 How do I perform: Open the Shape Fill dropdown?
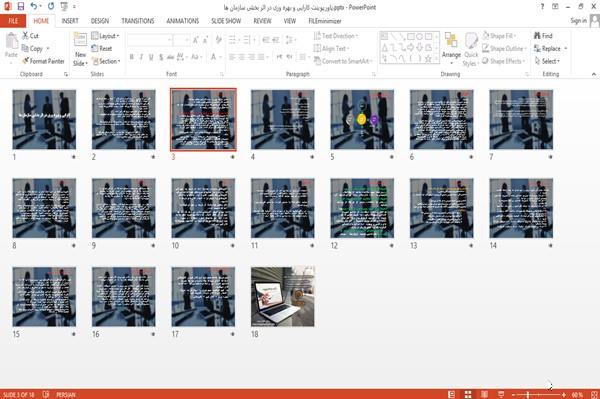coord(499,36)
